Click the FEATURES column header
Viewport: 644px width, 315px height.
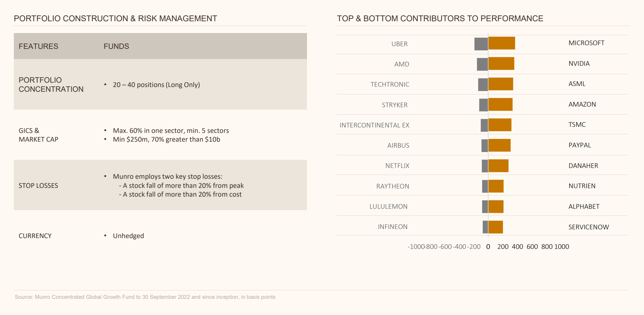coord(38,46)
